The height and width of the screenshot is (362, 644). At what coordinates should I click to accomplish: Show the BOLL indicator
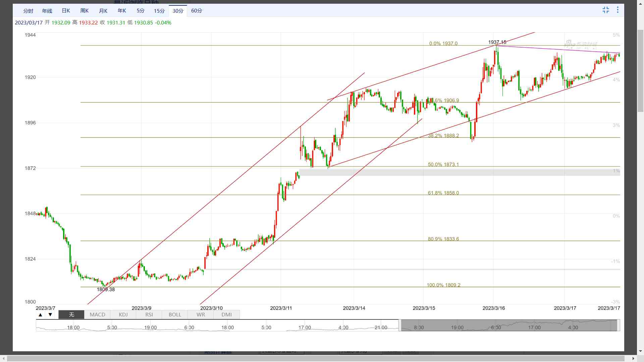coord(175,315)
